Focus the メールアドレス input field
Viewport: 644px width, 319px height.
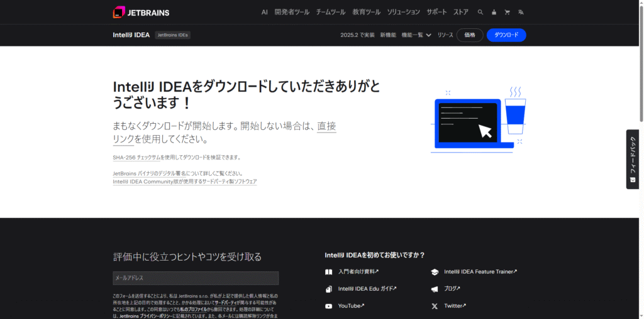click(x=196, y=278)
